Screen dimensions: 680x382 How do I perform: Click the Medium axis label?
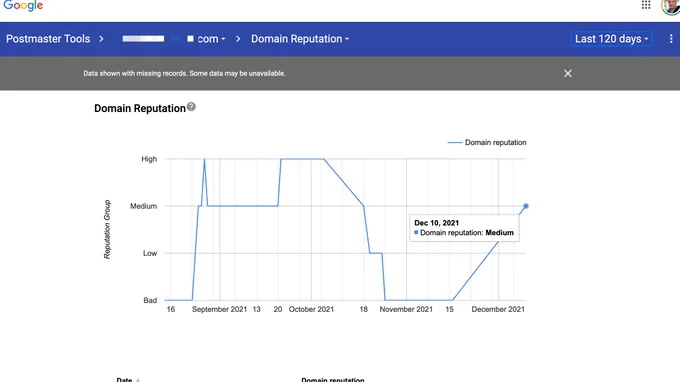143,206
